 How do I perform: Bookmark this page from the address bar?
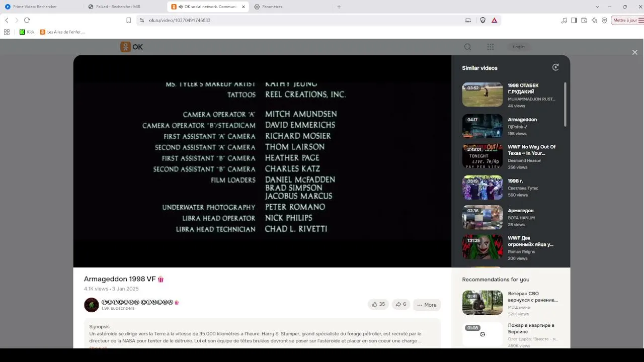pos(128,20)
